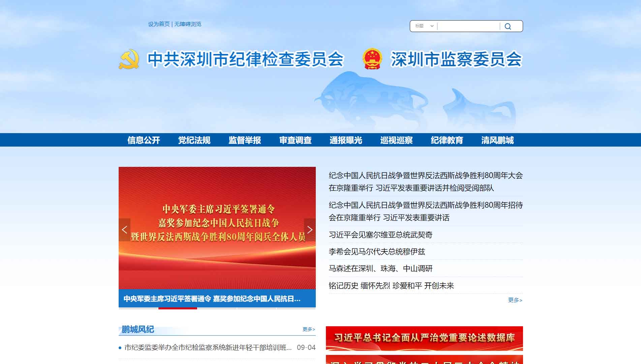Viewport: 641px width, 364px height.
Task: Open 马森述在深圳、珠海、中山调研 article
Action: point(380,269)
